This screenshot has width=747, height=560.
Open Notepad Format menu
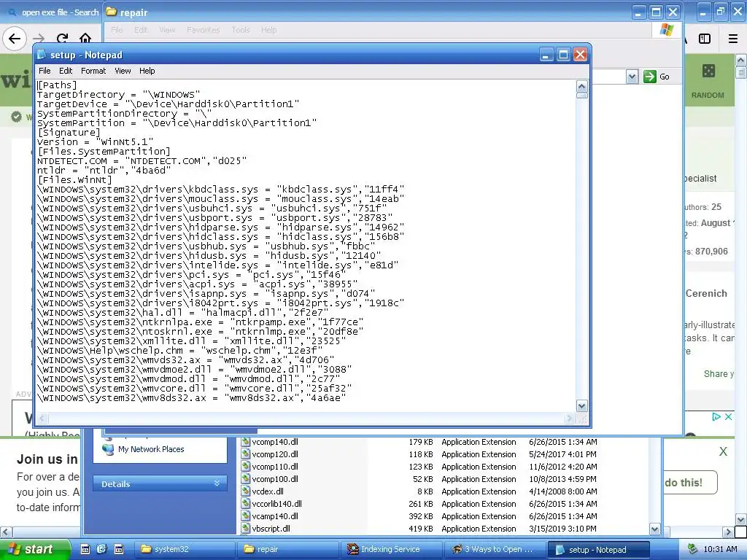click(x=93, y=71)
